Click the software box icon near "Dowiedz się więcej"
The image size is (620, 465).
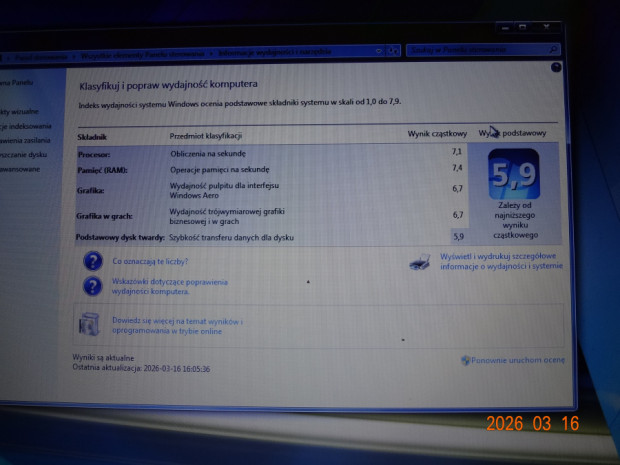(x=90, y=323)
